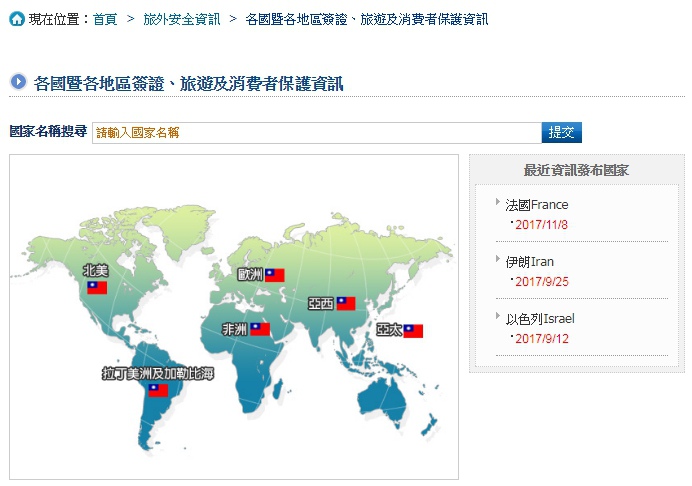This screenshot has height=486, width=692.
Task: Focus the country name search field
Action: (316, 133)
